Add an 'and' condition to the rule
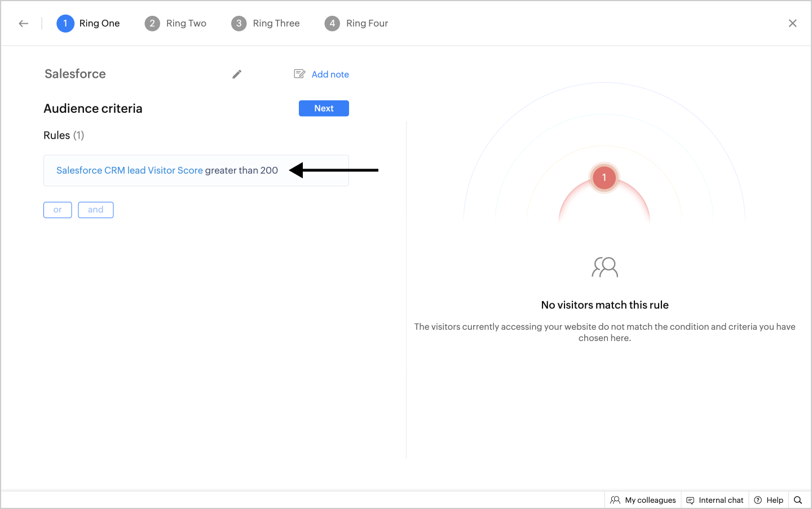This screenshot has height=509, width=812. tap(96, 210)
